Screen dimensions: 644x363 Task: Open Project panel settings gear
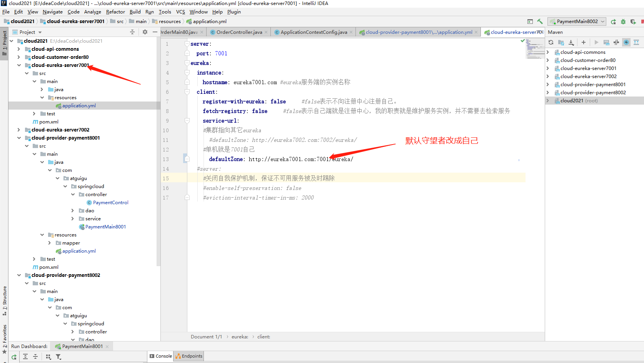(x=145, y=32)
